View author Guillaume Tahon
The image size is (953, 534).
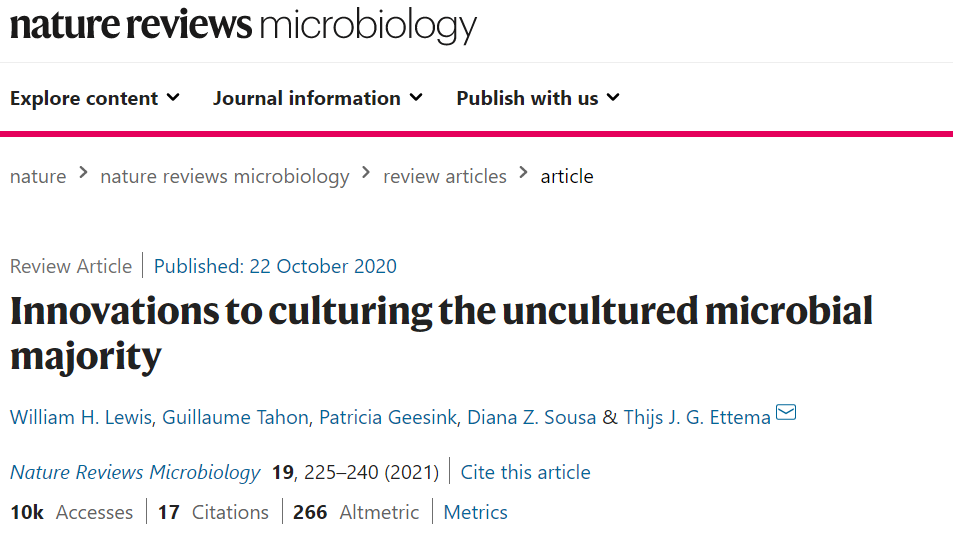[235, 417]
